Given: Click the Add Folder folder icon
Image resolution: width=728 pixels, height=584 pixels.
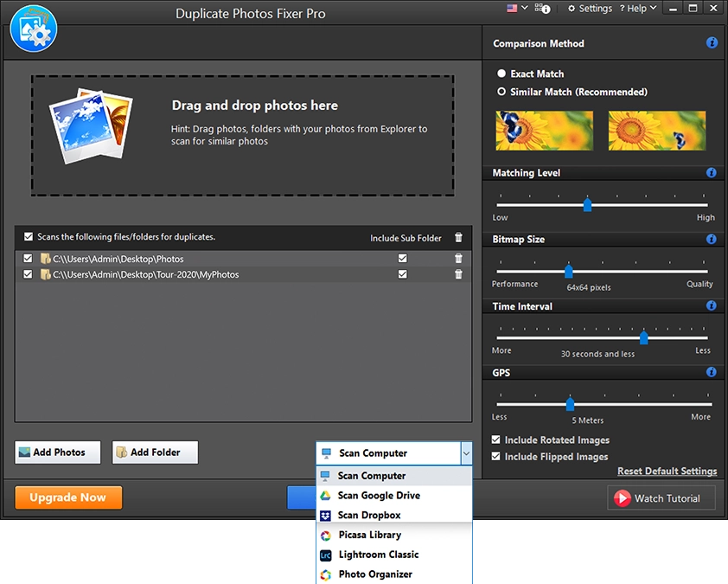Looking at the screenshot, I should [x=122, y=452].
